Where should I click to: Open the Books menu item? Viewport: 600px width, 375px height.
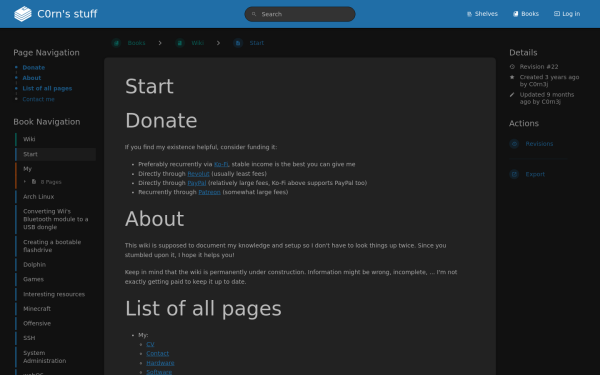(526, 14)
